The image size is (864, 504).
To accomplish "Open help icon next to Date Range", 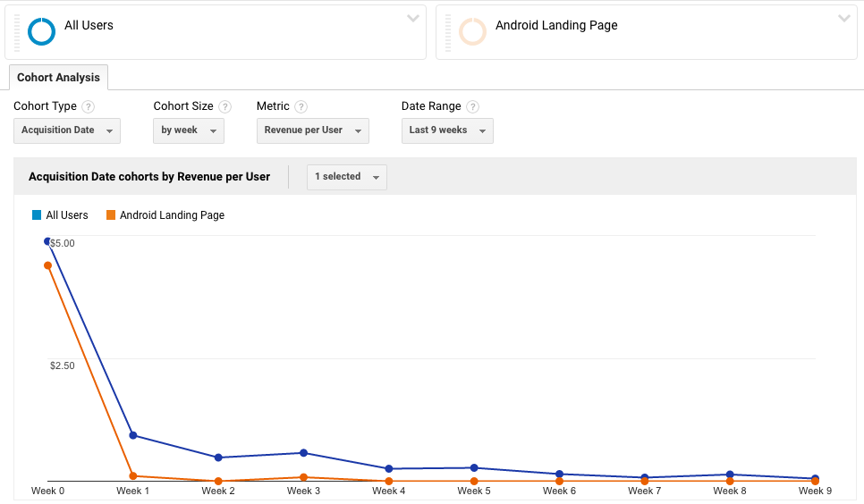I will coord(473,106).
